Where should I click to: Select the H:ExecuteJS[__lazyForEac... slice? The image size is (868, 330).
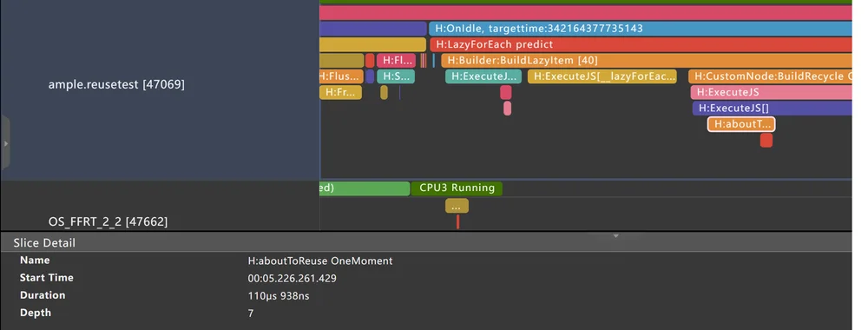602,76
